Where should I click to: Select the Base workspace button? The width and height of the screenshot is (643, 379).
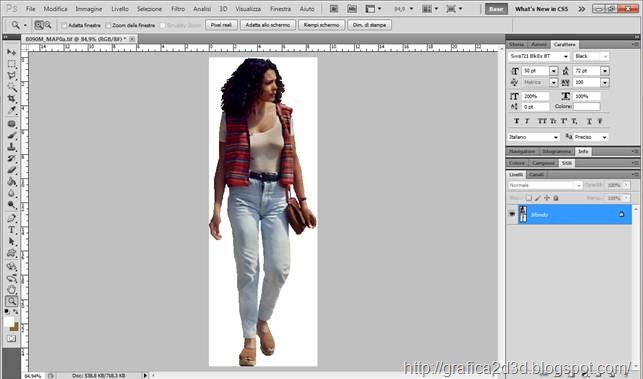click(496, 9)
